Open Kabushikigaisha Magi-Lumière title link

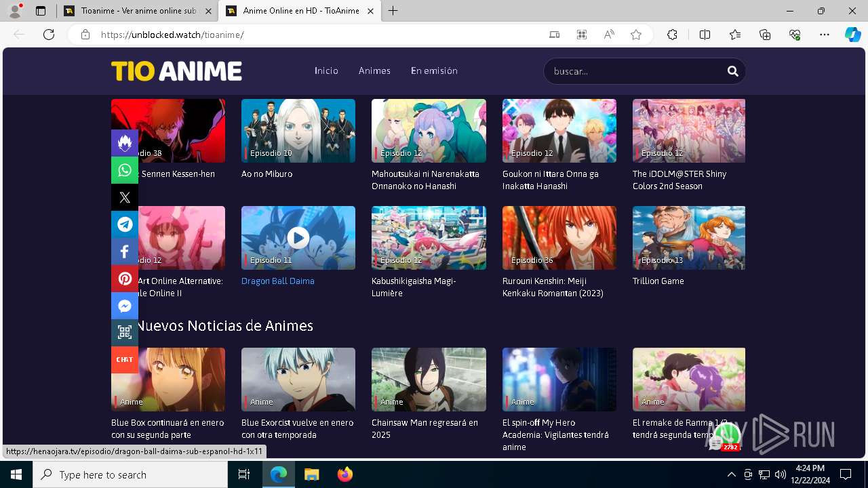[414, 287]
